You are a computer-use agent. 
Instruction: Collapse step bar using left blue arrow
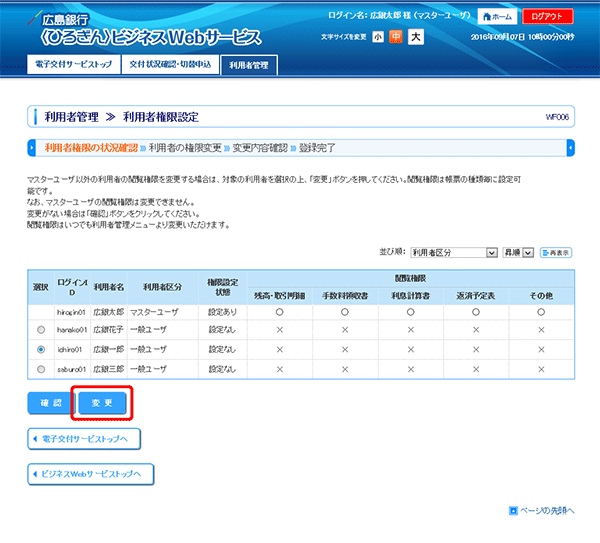pyautogui.click(x=32, y=148)
